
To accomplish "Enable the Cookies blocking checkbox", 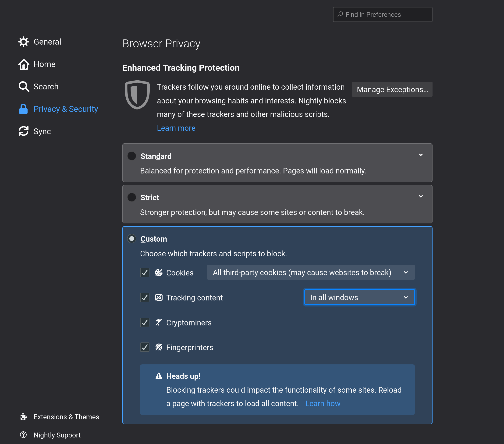I will [x=145, y=272].
